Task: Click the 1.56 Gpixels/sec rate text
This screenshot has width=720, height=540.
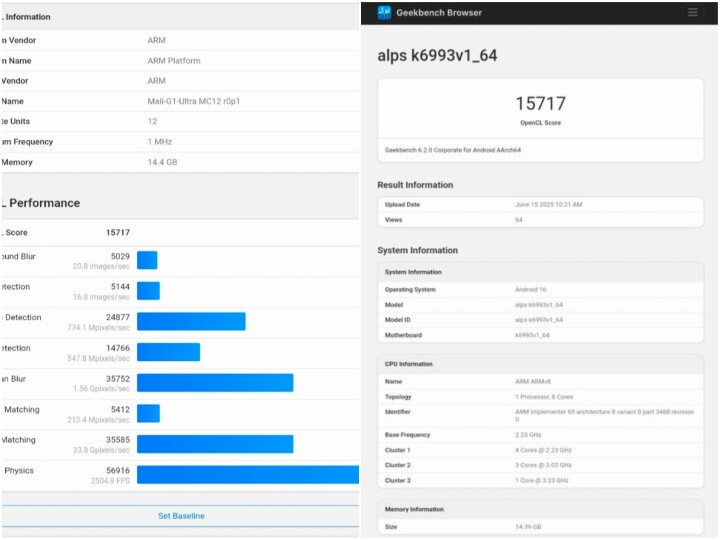Action: coord(101,388)
